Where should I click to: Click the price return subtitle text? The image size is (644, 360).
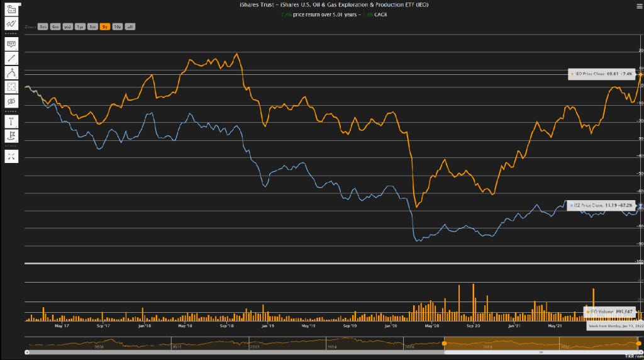click(334, 15)
